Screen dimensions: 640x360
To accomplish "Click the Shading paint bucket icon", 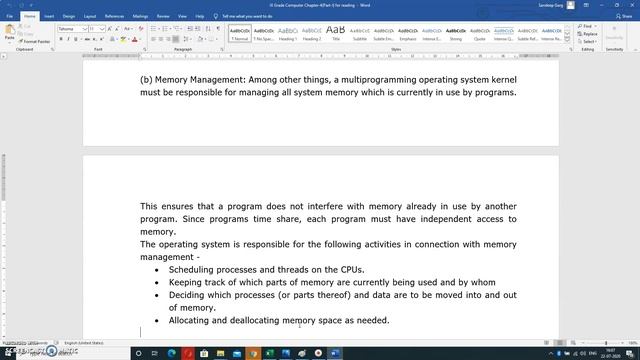I will pyautogui.click(x=200, y=39).
